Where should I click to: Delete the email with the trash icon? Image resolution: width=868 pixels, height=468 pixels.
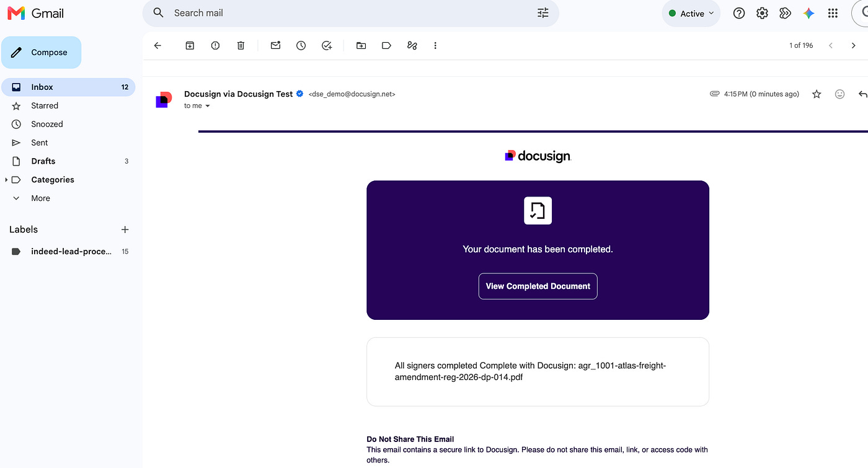coord(241,45)
